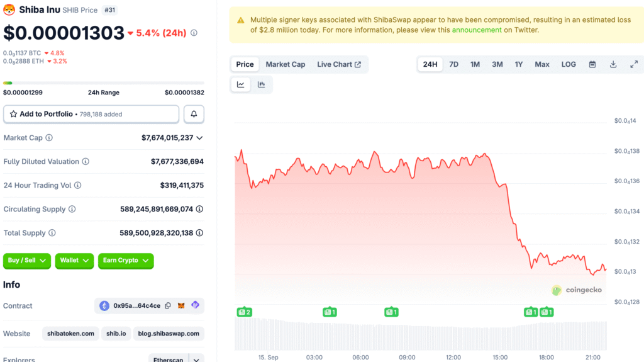644x362 pixels.
Task: Click the 24h low $0.00001299
Action: pyautogui.click(x=23, y=93)
